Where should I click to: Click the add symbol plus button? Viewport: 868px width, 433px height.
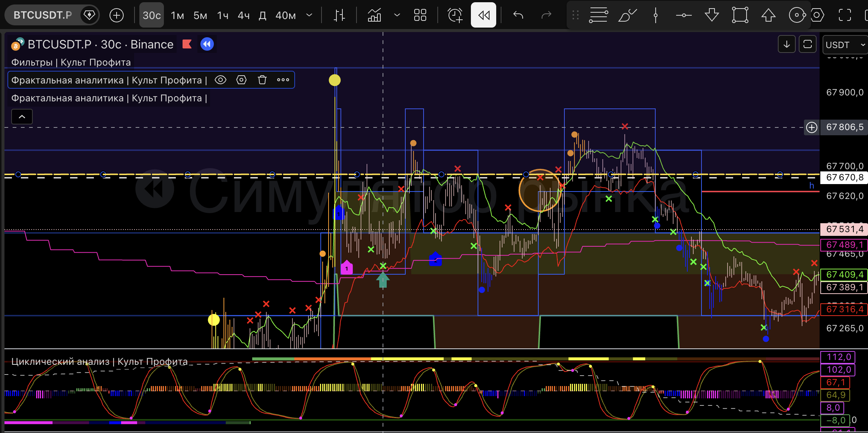(117, 15)
